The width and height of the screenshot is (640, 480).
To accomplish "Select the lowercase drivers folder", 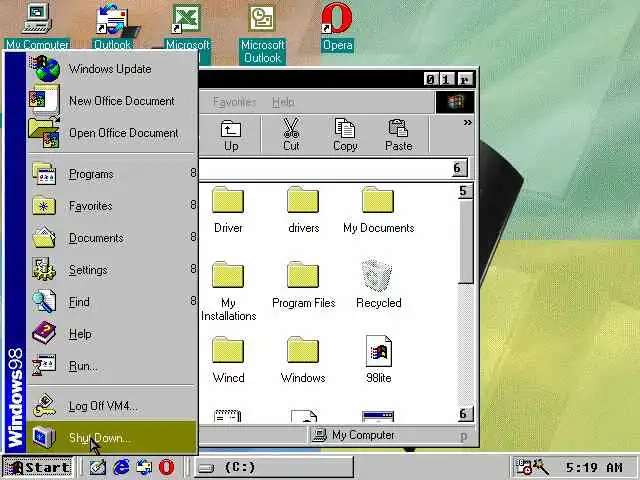I will [x=303, y=210].
